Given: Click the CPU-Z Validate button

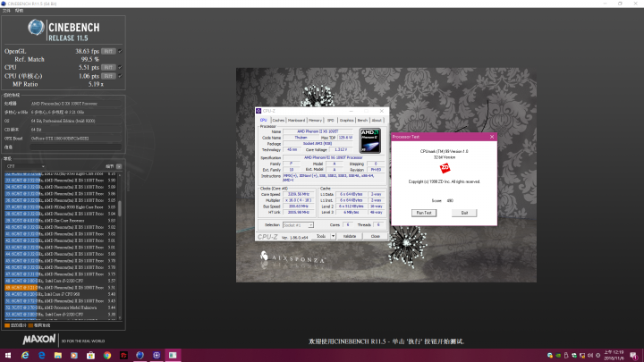Looking at the screenshot, I should coord(350,236).
